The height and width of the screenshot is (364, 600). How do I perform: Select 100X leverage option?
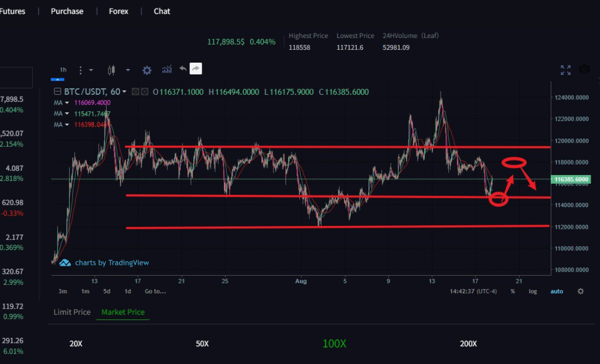coord(334,344)
